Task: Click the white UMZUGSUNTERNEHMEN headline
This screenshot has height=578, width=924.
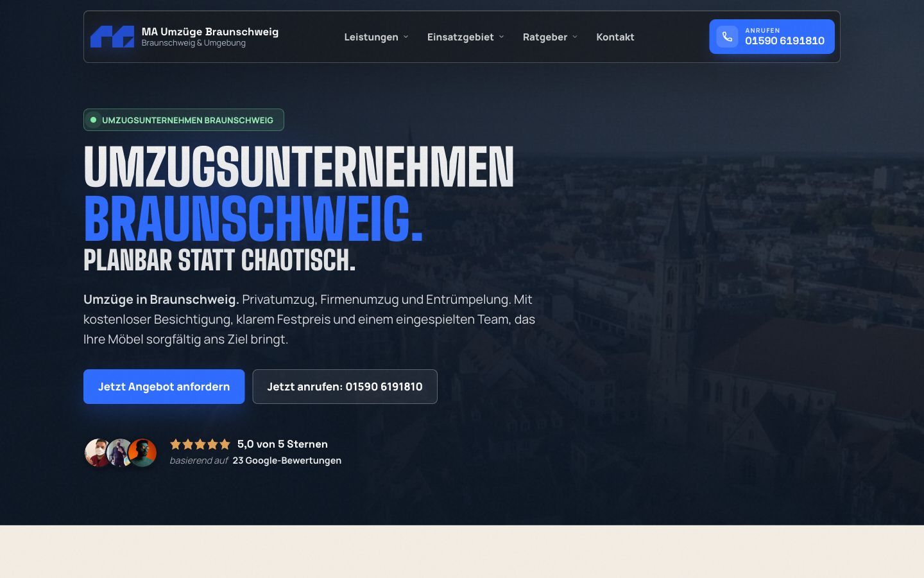Action: pos(299,166)
